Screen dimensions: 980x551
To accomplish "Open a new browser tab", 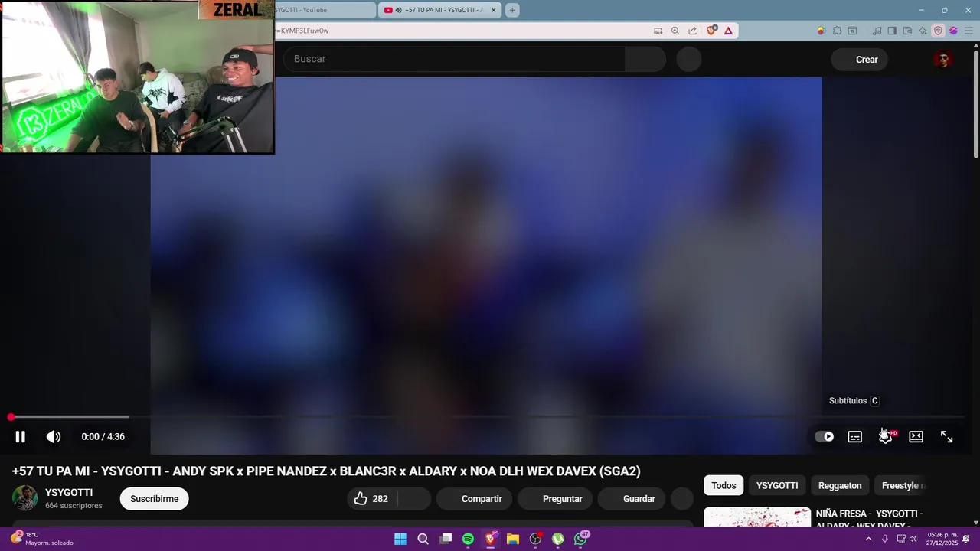I will [512, 10].
